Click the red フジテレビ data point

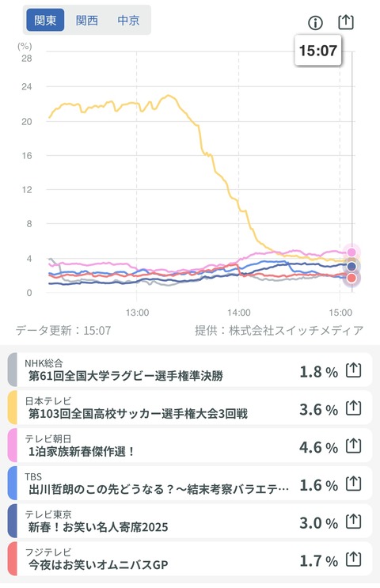pos(351,279)
